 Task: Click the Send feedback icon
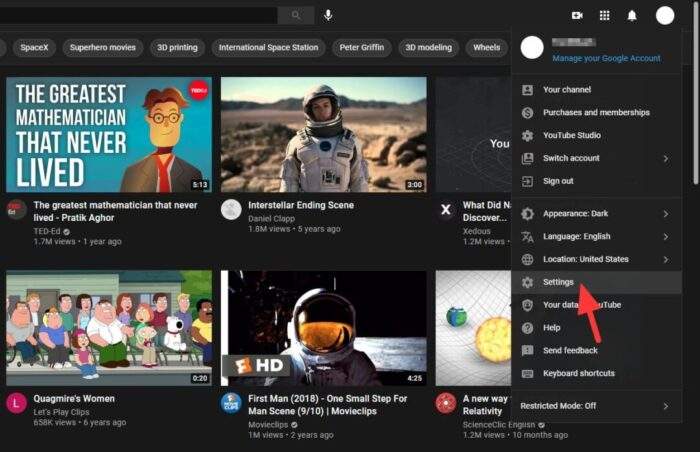click(x=527, y=351)
